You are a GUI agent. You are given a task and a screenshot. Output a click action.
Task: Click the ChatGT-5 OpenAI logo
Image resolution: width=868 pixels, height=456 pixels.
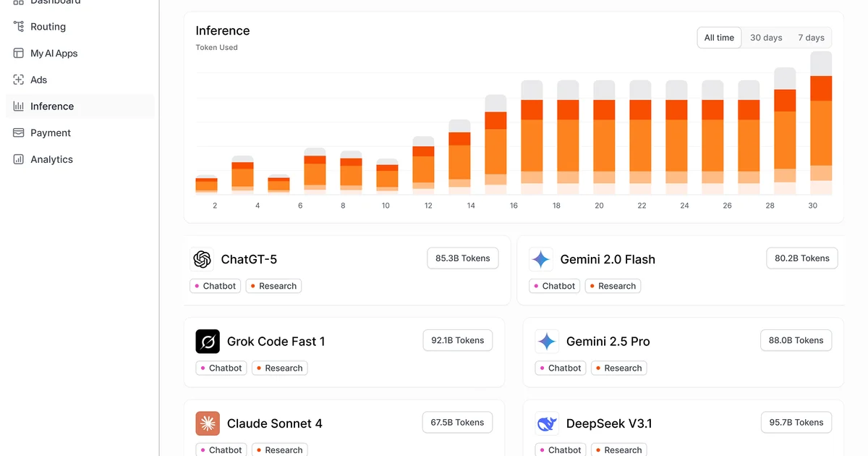[202, 259]
